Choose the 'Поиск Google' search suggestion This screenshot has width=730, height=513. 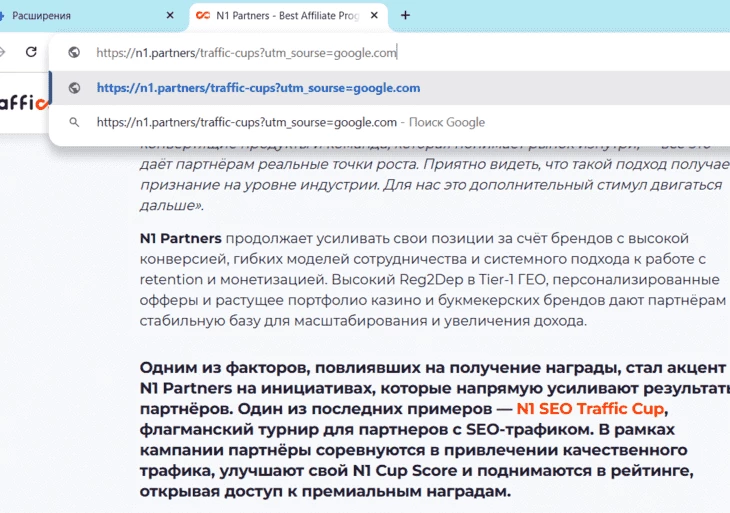pos(290,122)
